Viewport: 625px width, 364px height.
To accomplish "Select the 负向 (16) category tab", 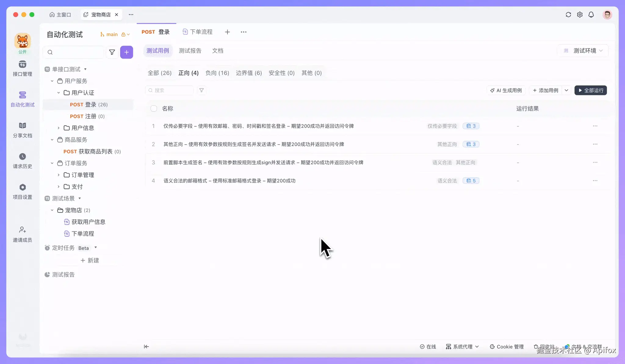I will [217, 73].
